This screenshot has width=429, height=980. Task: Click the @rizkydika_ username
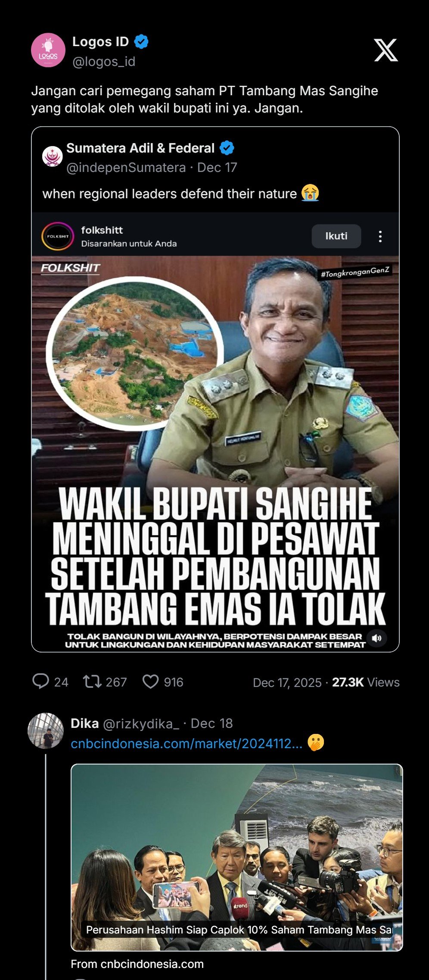pos(141,724)
